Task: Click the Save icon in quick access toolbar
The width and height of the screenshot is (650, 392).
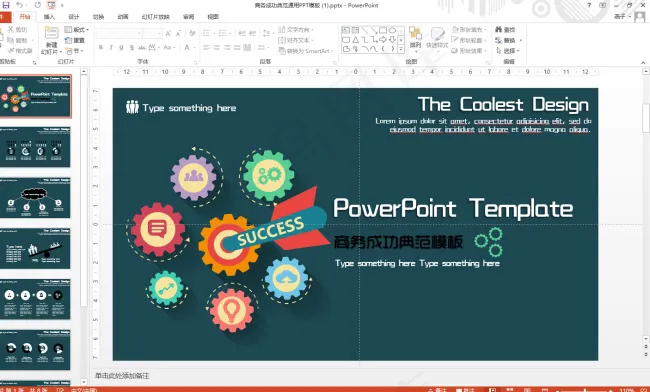Action: [5, 5]
